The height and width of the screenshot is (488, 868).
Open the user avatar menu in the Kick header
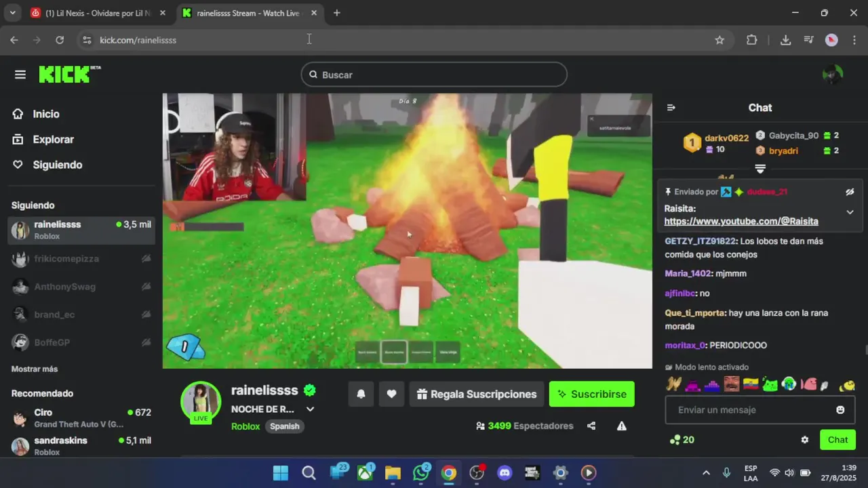pyautogui.click(x=832, y=75)
